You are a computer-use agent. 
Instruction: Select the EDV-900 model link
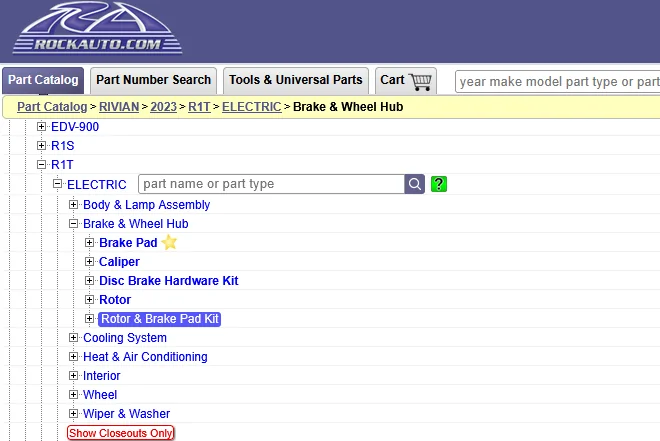pos(75,127)
